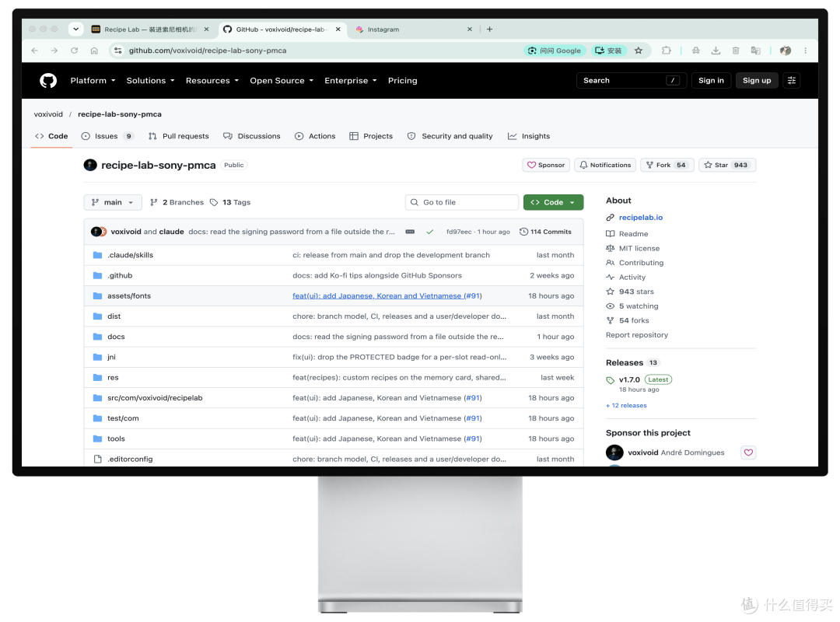Click the Pricing nav link

coord(402,80)
